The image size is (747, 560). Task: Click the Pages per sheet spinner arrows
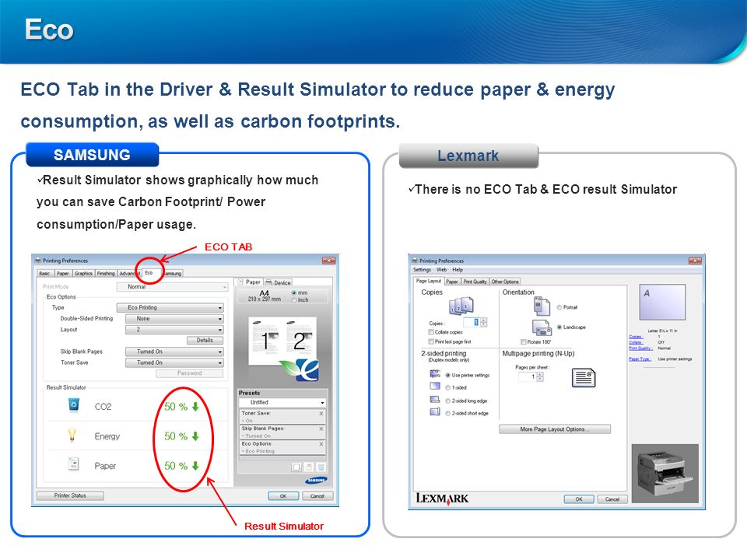[540, 376]
